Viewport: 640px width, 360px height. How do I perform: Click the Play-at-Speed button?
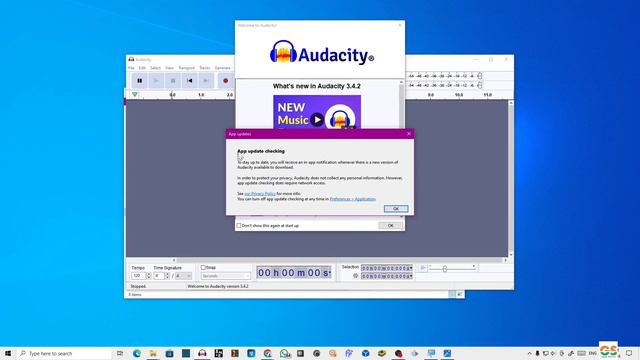point(423,268)
